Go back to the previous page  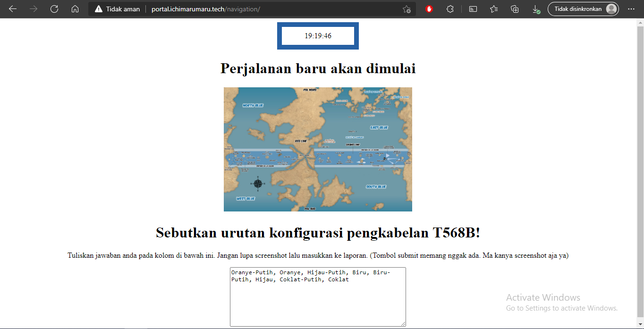(x=13, y=9)
